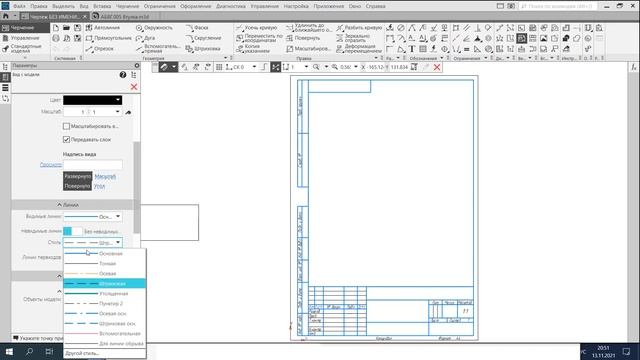Toggle the orthogonal drawing mode icon
The width and height of the screenshot is (640, 360).
pyautogui.click(x=264, y=67)
